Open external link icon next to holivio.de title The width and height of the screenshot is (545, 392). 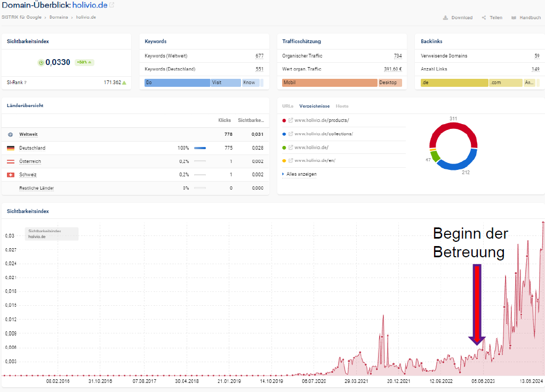(112, 5)
